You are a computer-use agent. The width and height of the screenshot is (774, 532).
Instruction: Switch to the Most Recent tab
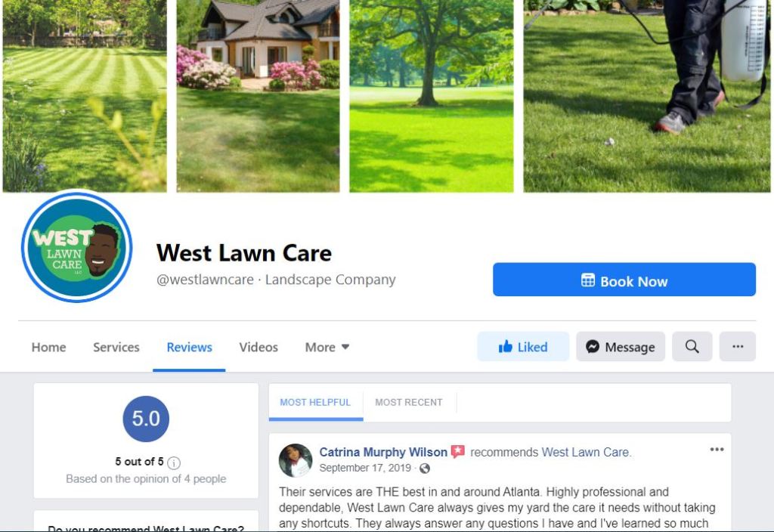(x=409, y=402)
